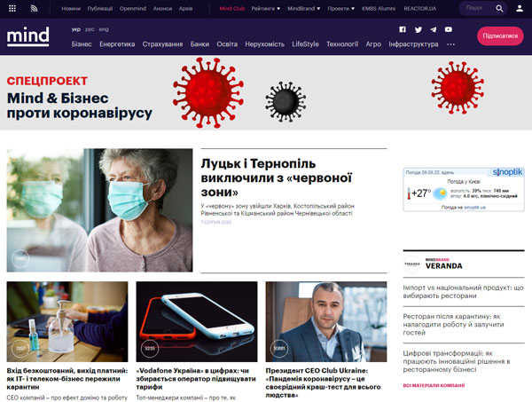Open the Twitter icon link
This screenshot has width=532, height=402.
pos(419,29)
